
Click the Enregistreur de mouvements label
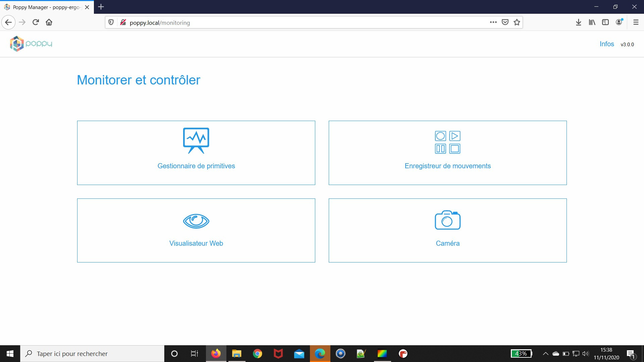point(448,166)
